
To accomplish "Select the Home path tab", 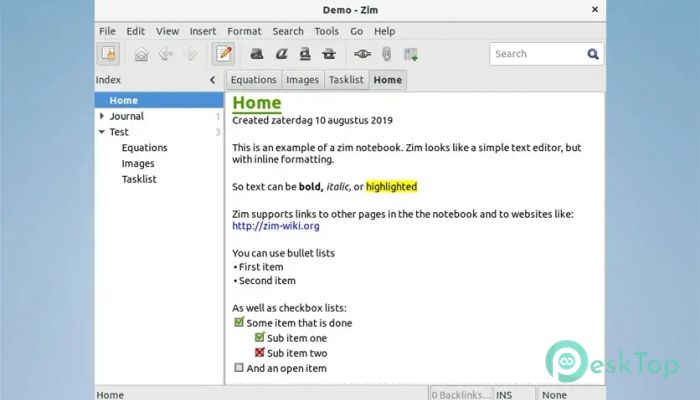I will [x=388, y=80].
